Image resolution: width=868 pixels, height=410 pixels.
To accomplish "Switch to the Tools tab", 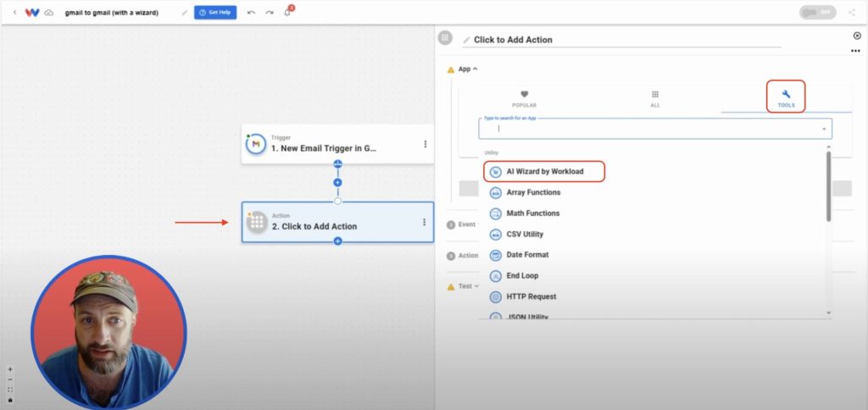I will click(786, 97).
